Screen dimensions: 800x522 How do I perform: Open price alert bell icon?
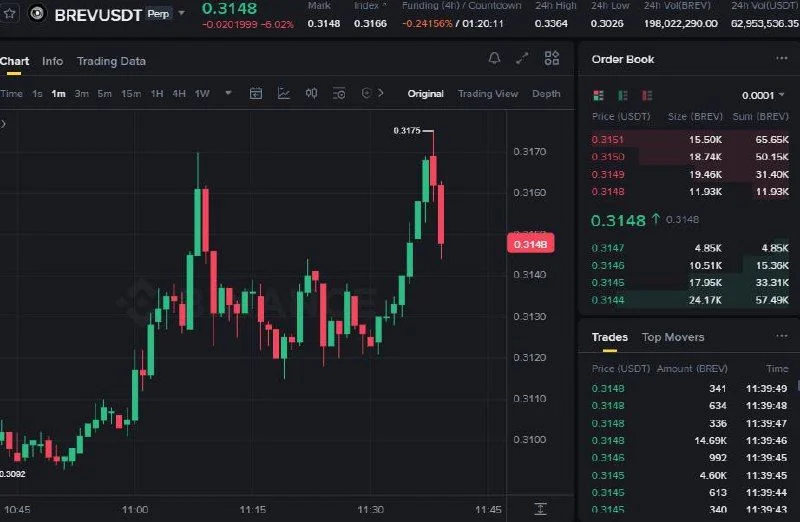point(494,58)
